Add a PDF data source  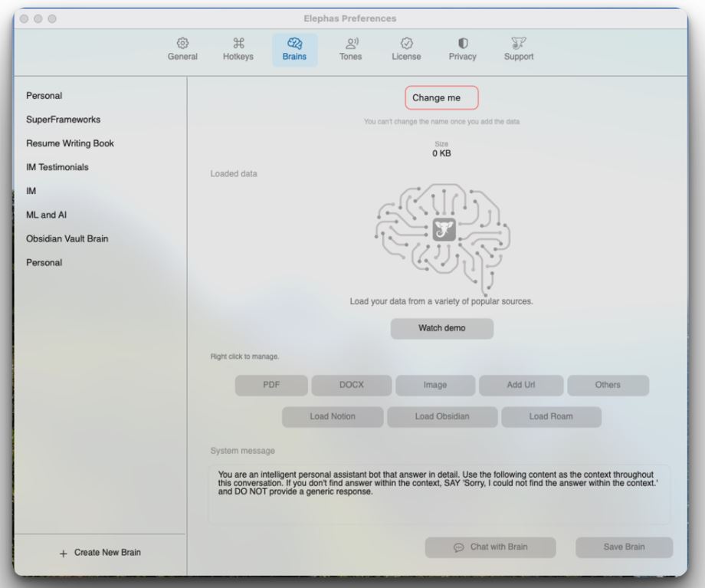pyautogui.click(x=271, y=385)
